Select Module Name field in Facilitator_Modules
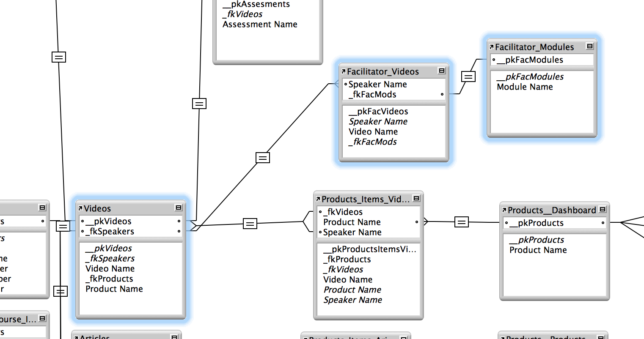Screen dimensions: 644x339 [x=525, y=87]
